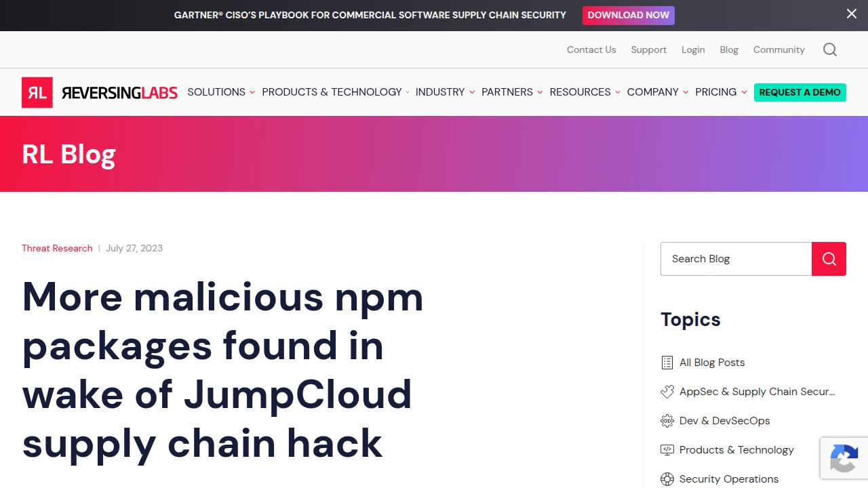Click the Products & Technology code icon

click(667, 450)
